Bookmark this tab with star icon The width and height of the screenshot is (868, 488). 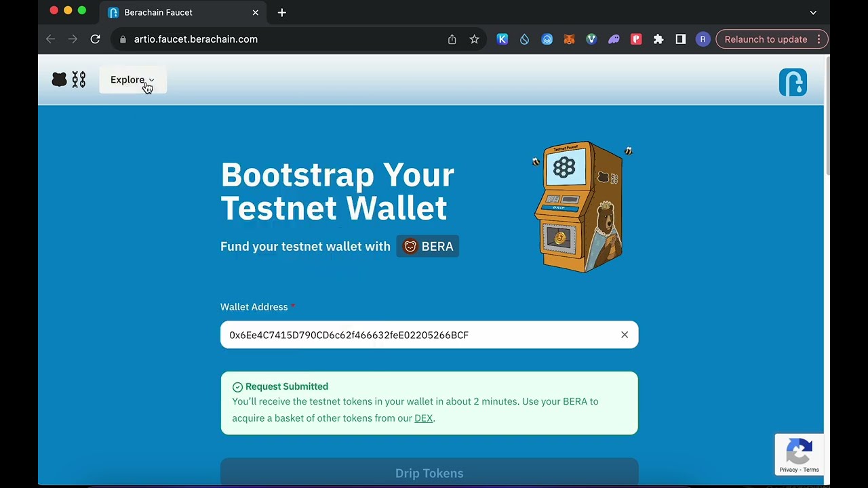pyautogui.click(x=475, y=39)
